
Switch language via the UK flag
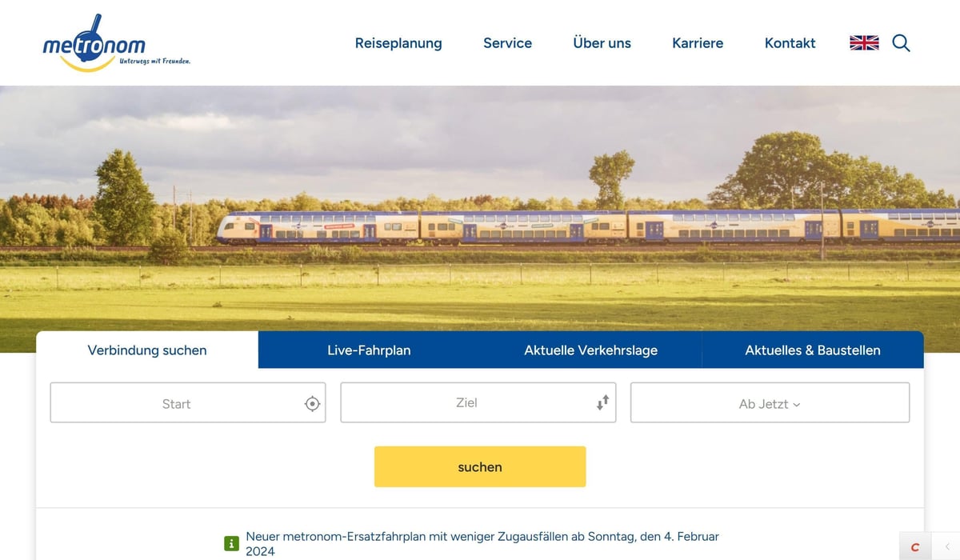(864, 43)
